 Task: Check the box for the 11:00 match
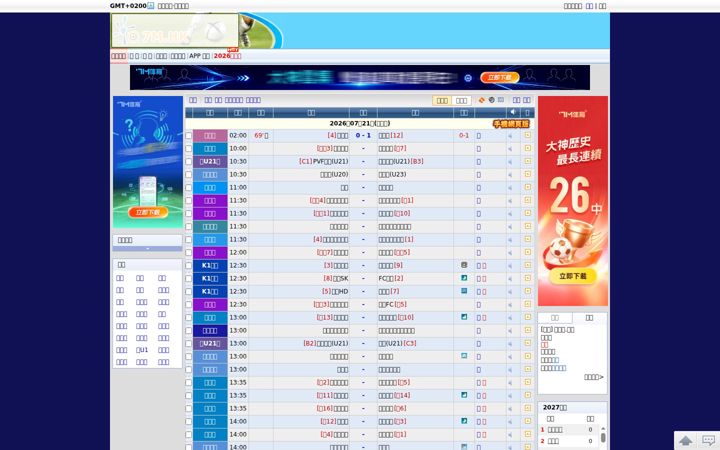point(188,187)
